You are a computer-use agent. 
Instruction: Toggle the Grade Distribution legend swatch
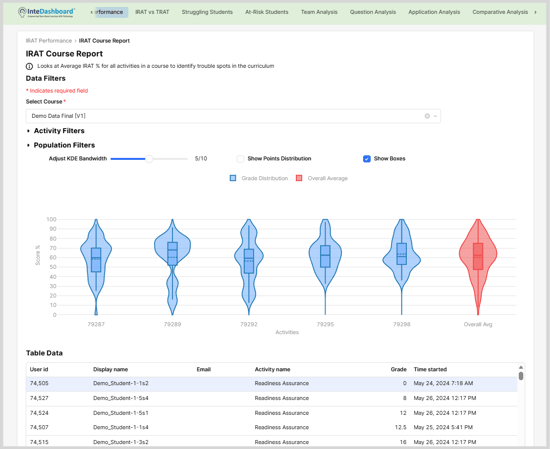(x=233, y=178)
